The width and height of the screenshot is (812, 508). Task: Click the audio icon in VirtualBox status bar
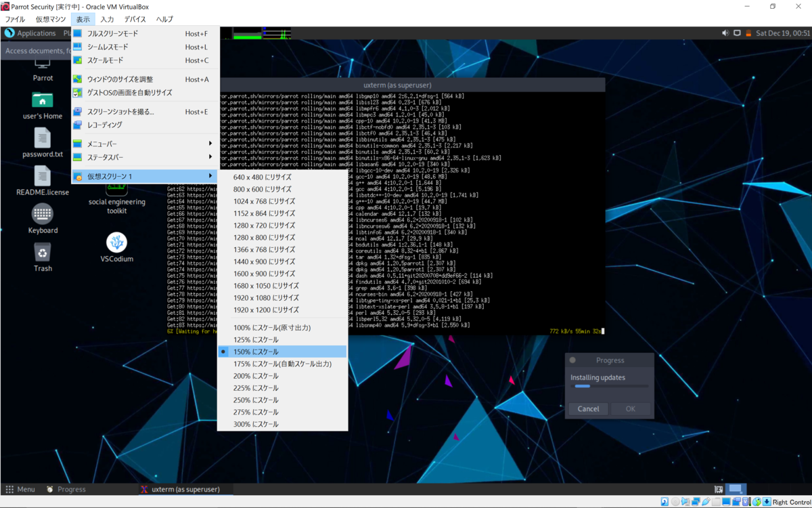click(x=685, y=502)
